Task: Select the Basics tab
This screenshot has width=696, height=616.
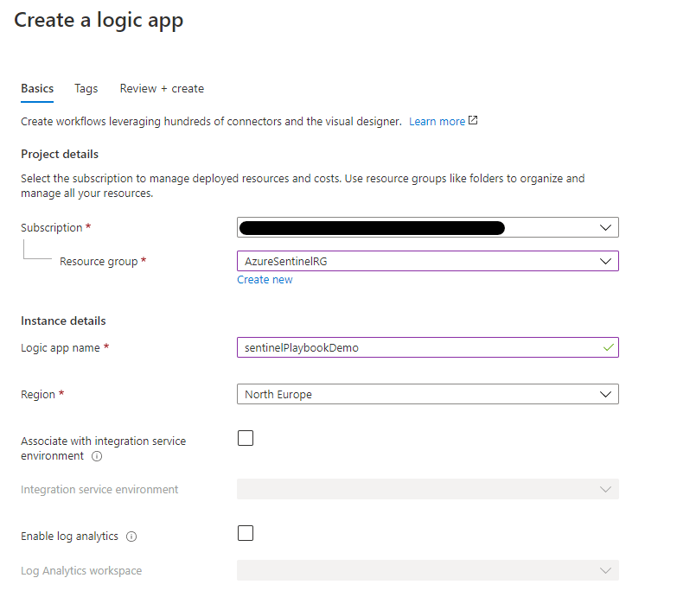Action: pos(37,88)
